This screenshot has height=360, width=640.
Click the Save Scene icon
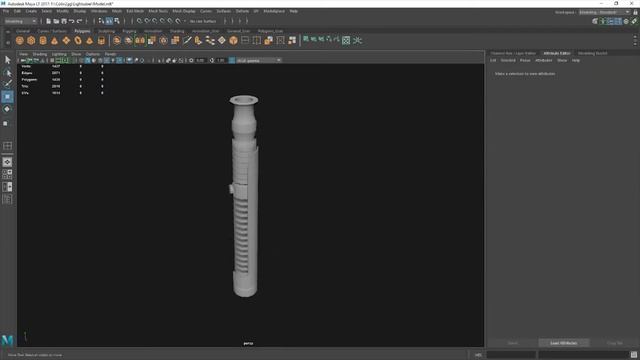[64, 21]
